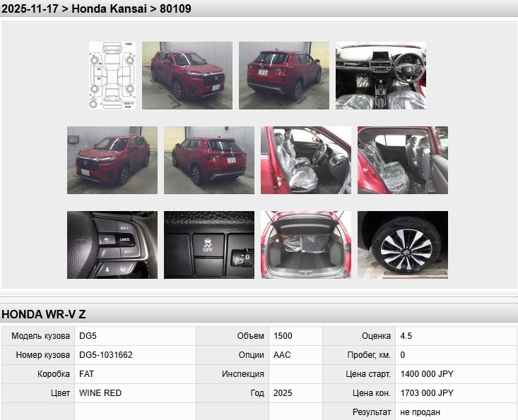View the open trunk cargo photo

click(x=305, y=245)
